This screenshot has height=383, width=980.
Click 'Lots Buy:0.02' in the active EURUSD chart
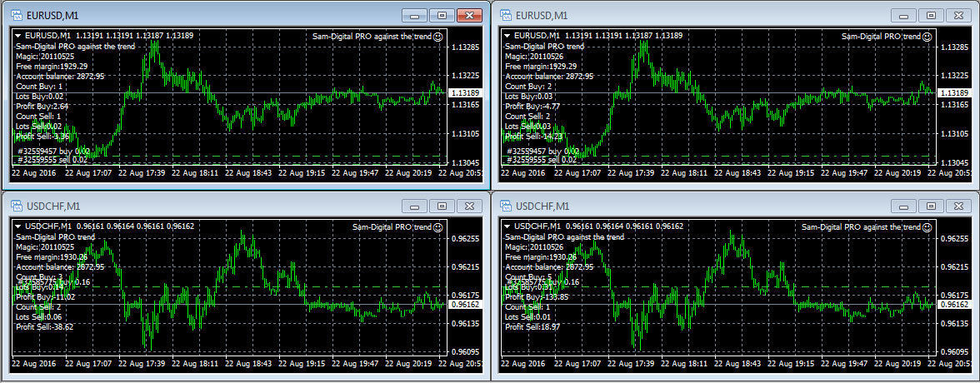[40, 97]
